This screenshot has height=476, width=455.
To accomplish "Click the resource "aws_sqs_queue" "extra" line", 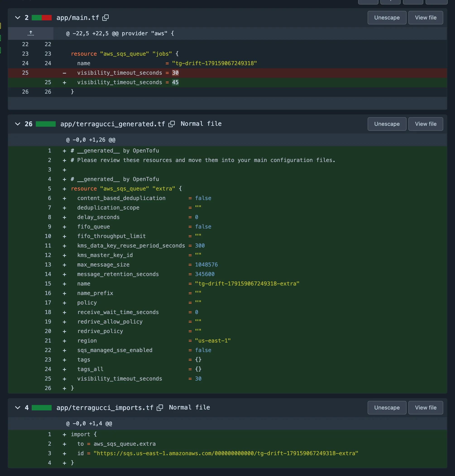I will [x=126, y=188].
